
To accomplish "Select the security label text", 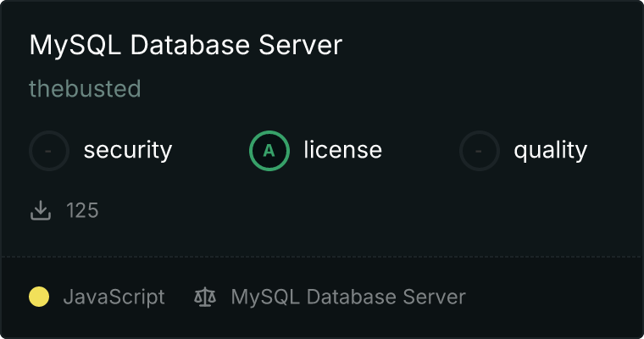I will point(127,151).
